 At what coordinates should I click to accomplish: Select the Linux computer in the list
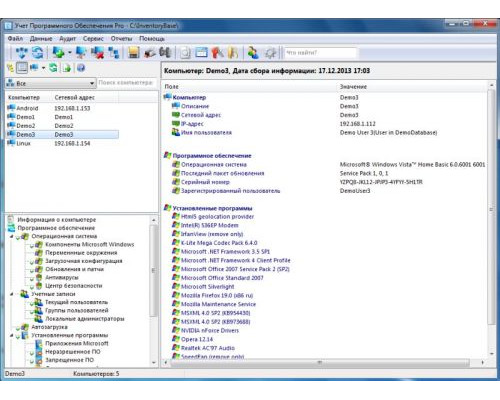pyautogui.click(x=62, y=143)
